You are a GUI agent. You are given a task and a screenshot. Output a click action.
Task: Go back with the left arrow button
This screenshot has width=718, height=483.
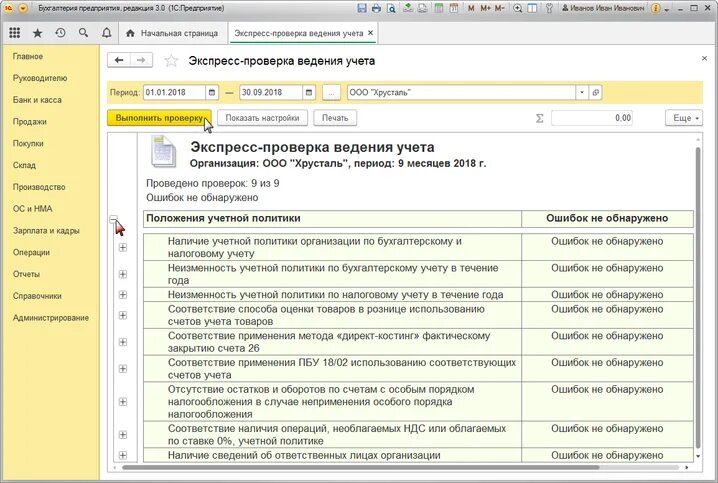(119, 60)
